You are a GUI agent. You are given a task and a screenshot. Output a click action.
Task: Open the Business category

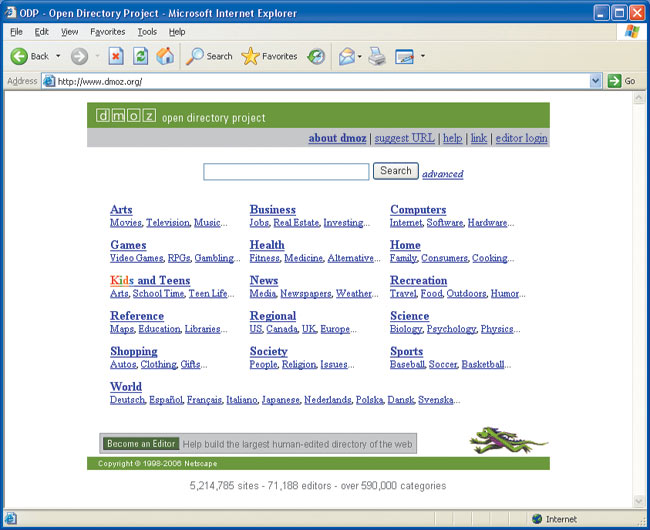coord(273,210)
